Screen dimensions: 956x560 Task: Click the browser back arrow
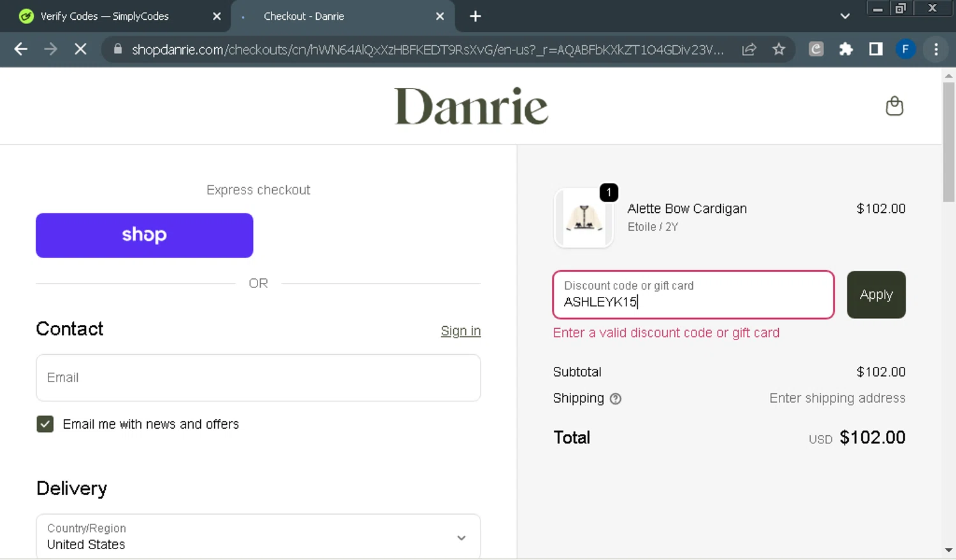20,49
